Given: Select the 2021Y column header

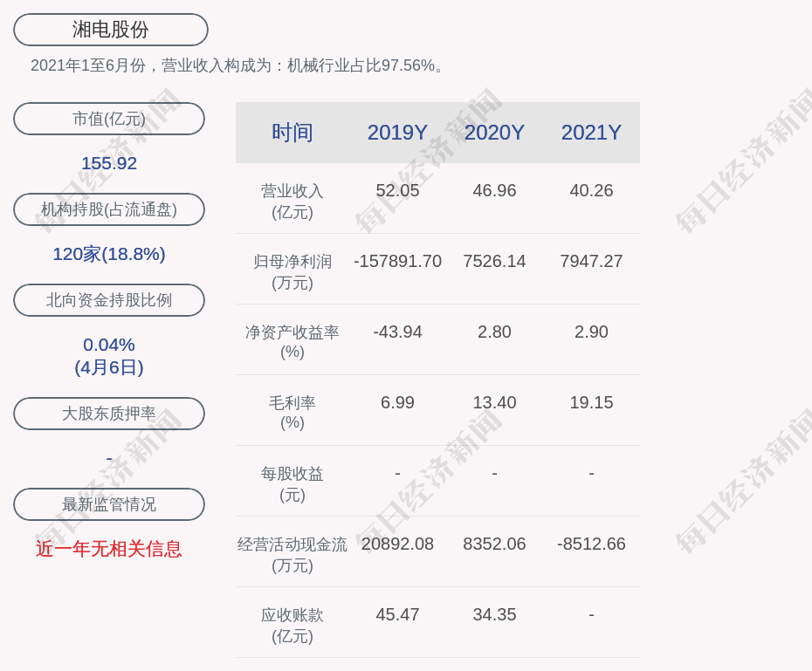Looking at the screenshot, I should pos(591,133).
